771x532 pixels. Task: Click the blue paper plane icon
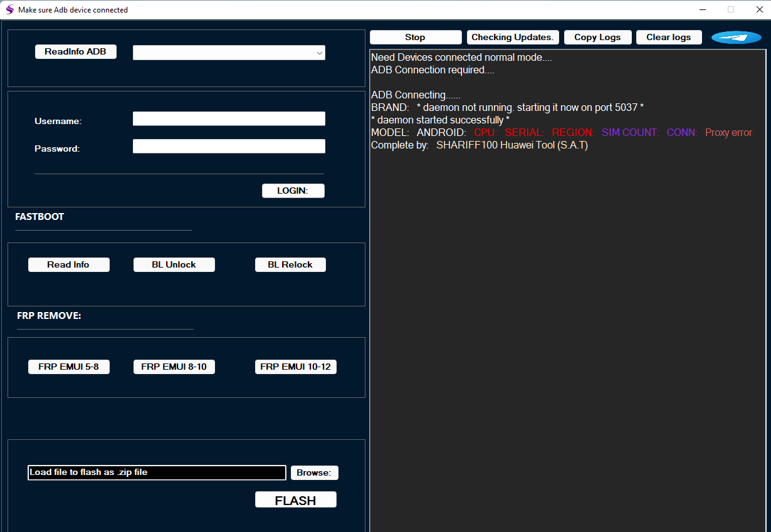736,38
